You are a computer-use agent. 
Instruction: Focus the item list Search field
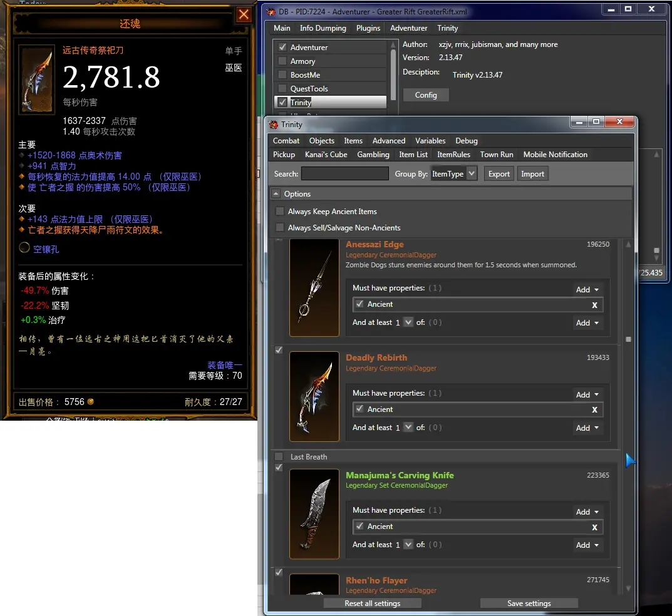pyautogui.click(x=345, y=173)
